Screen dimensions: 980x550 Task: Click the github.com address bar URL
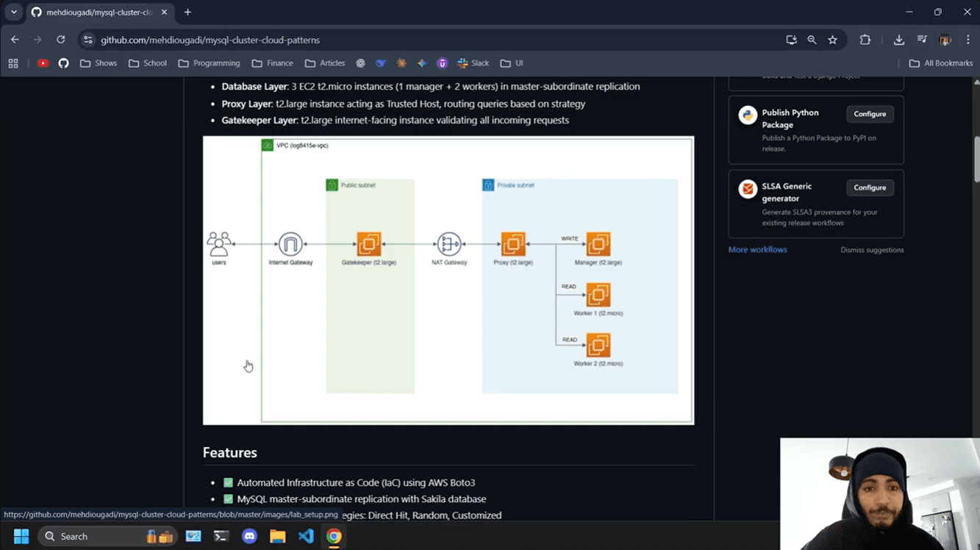[x=210, y=40]
